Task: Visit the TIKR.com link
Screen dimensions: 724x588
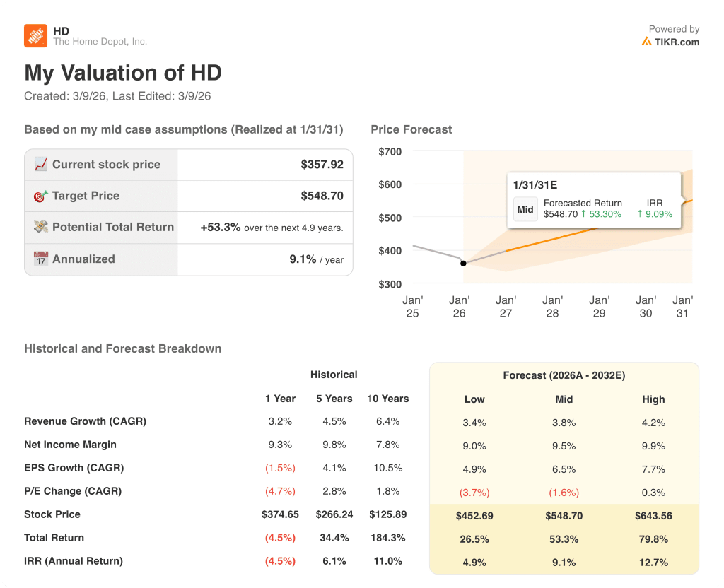Action: (674, 42)
